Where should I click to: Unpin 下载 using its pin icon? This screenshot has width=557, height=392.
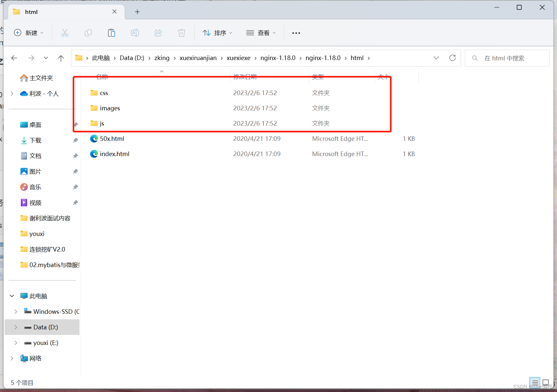[x=75, y=140]
